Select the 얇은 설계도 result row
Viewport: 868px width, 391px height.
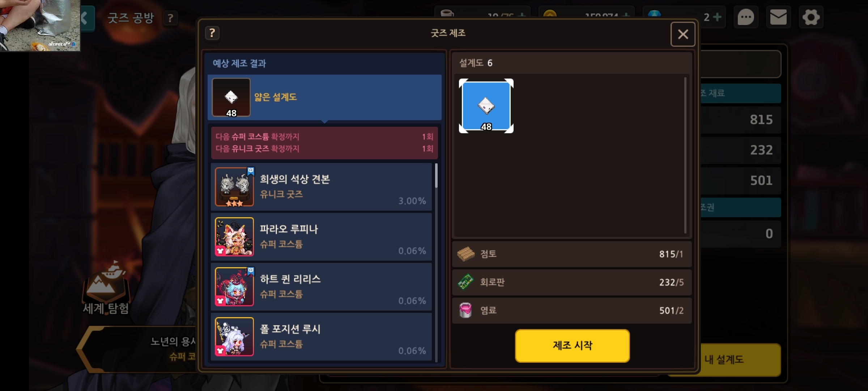click(x=324, y=97)
